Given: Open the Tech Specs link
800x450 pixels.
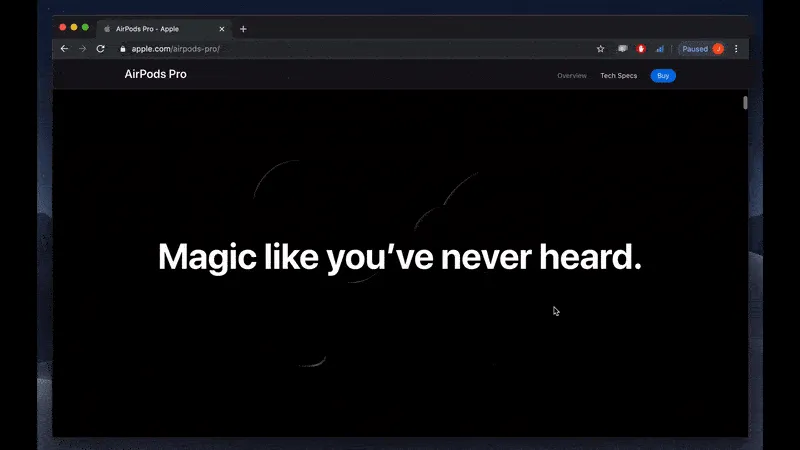Looking at the screenshot, I should click(618, 76).
